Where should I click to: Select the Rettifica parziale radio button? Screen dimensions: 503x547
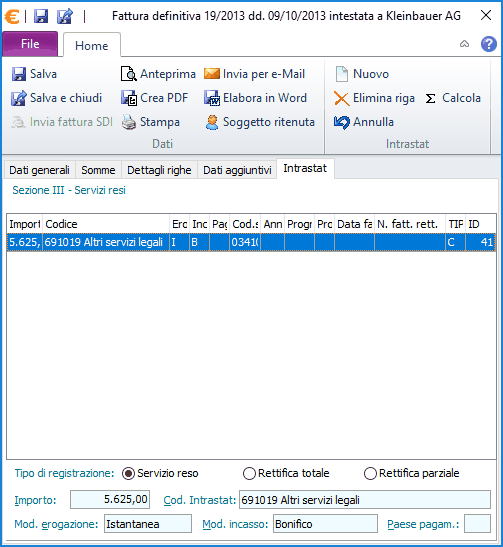pyautogui.click(x=370, y=473)
